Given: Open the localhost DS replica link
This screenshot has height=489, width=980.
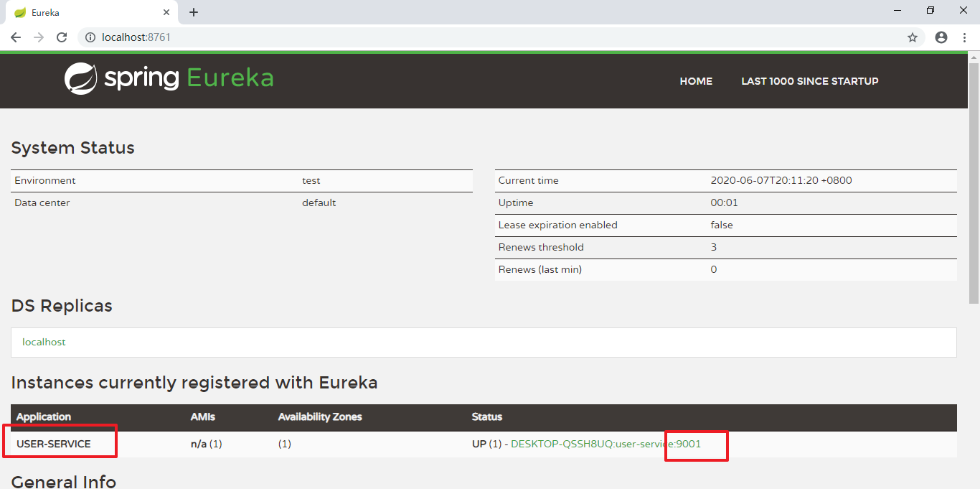Looking at the screenshot, I should [x=44, y=342].
